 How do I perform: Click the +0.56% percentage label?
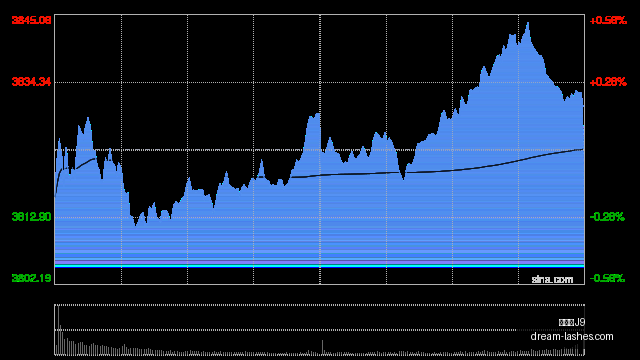pyautogui.click(x=608, y=20)
